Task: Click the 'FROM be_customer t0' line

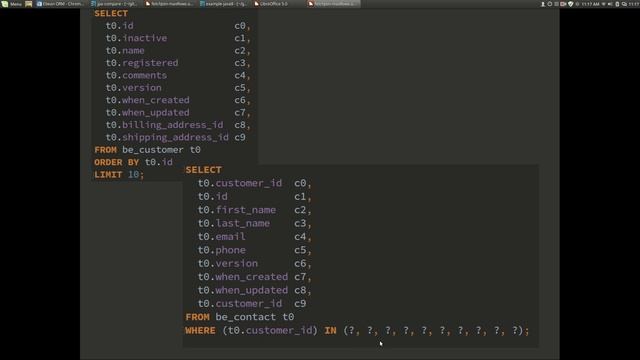Action: tap(147, 150)
